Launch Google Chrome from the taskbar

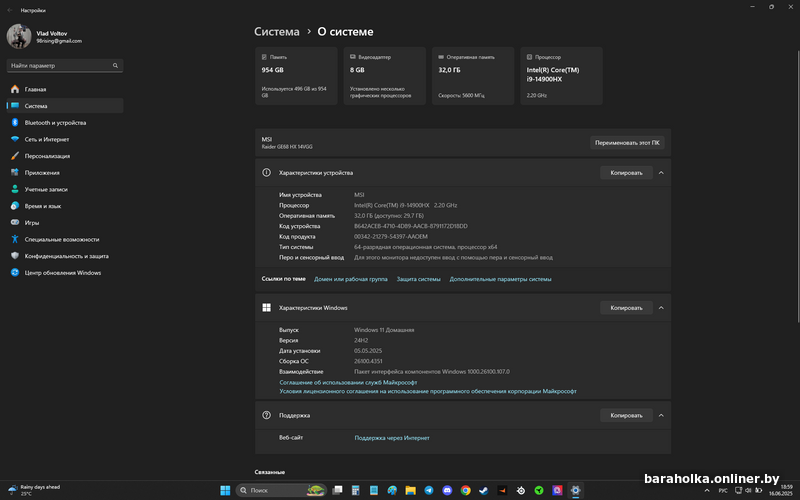click(x=466, y=490)
